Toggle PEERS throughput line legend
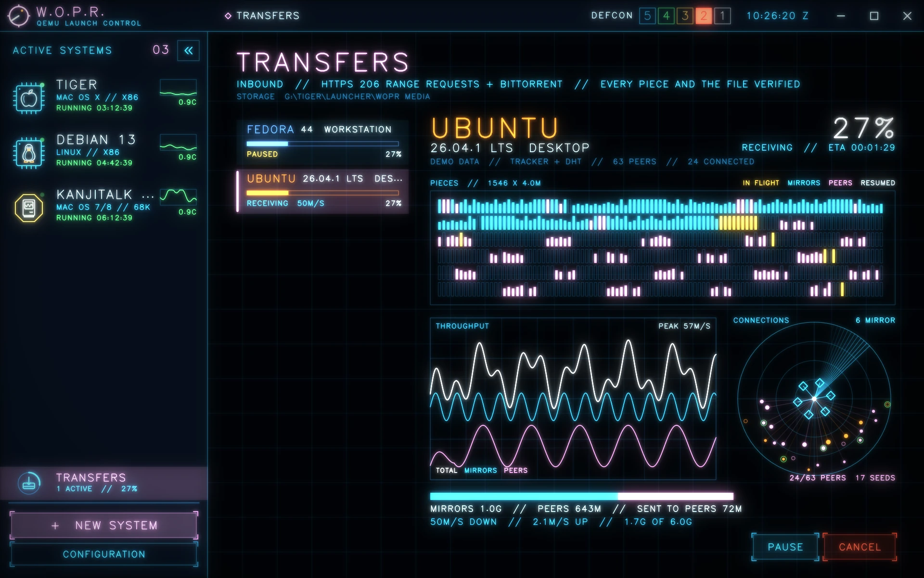Viewport: 924px width, 578px height. 516,471
